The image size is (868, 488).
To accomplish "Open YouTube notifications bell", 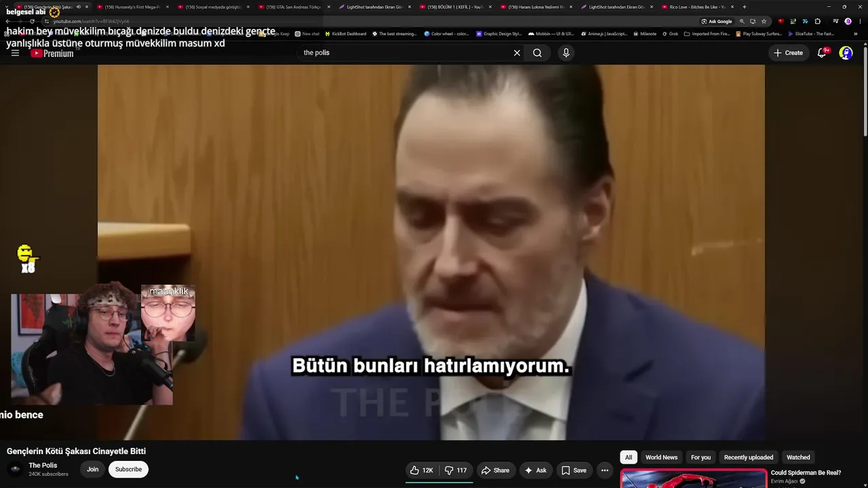I will pyautogui.click(x=822, y=53).
